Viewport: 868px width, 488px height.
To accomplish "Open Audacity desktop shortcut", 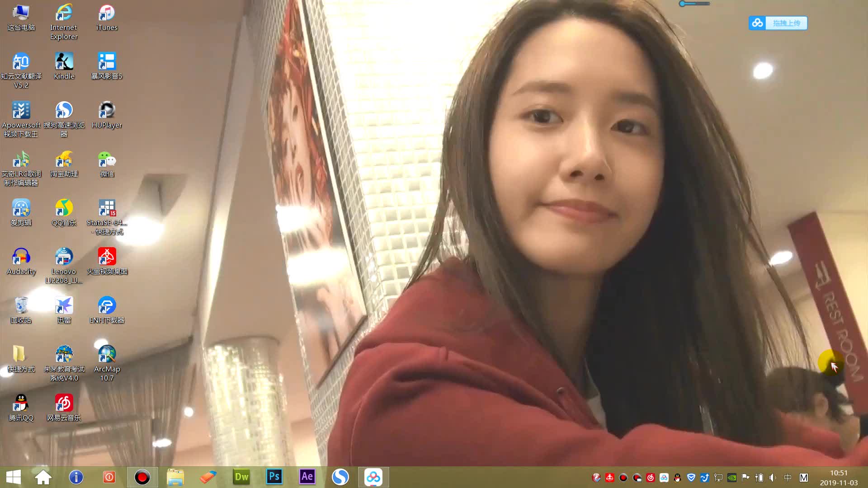I will 21,261.
